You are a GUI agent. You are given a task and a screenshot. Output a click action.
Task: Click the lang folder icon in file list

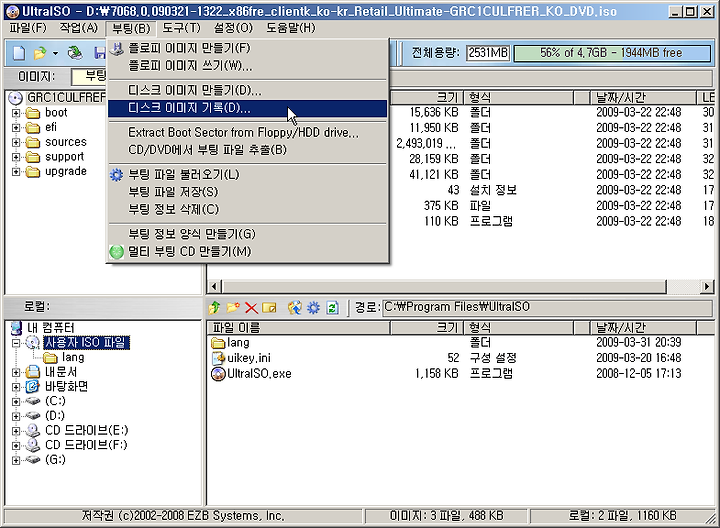218,343
